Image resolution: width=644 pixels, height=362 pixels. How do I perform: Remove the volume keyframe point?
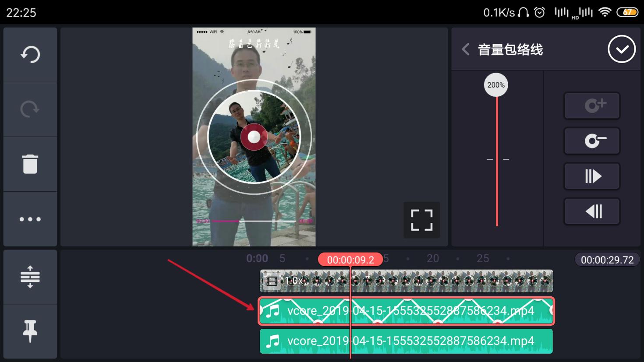click(592, 141)
